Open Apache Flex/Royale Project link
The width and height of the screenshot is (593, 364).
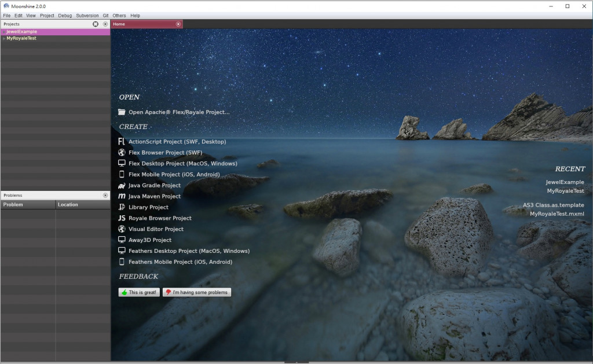[179, 112]
